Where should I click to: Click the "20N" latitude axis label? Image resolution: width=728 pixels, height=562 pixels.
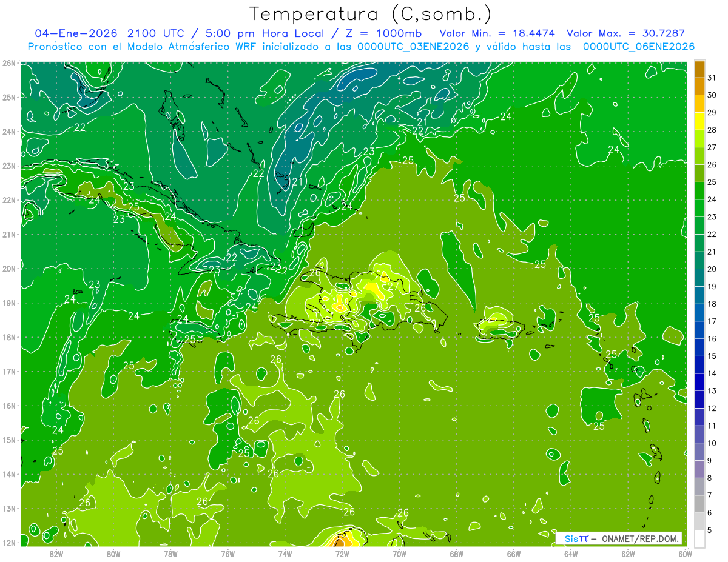point(8,269)
